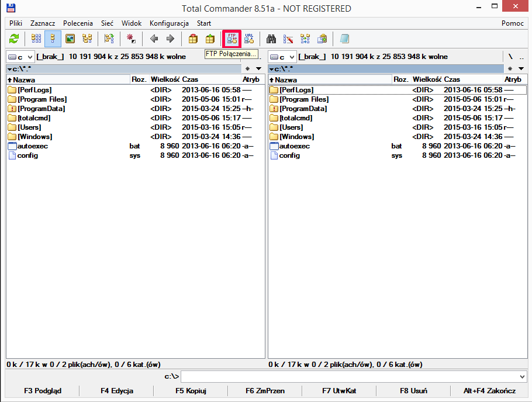Viewport: 532px width, 402px height.
Task: Click F5 Kopiuj button
Action: click(191, 391)
